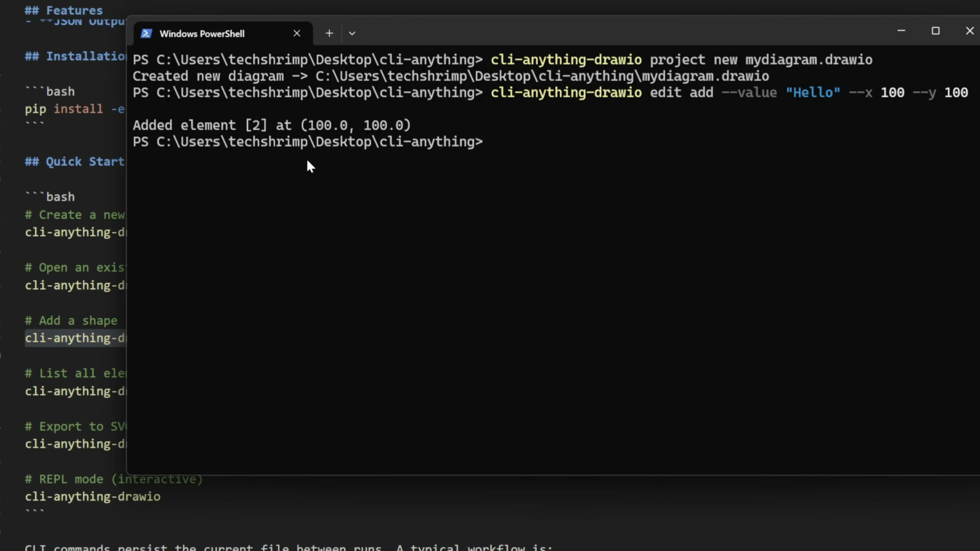Maximize the terminal window
The width and height of the screenshot is (980, 551).
pyautogui.click(x=936, y=31)
